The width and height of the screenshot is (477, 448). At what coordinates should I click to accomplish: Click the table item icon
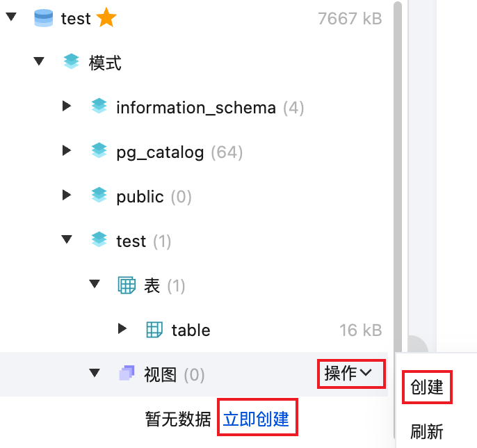[154, 330]
